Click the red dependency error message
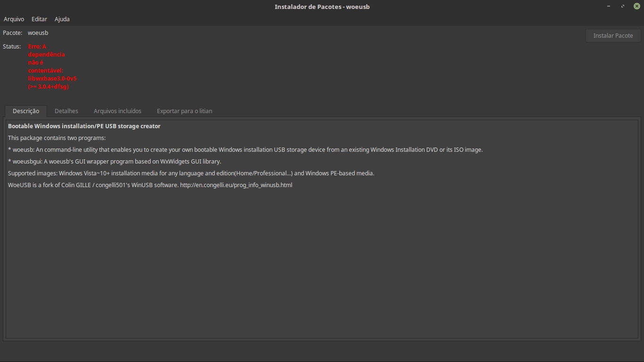 52,66
